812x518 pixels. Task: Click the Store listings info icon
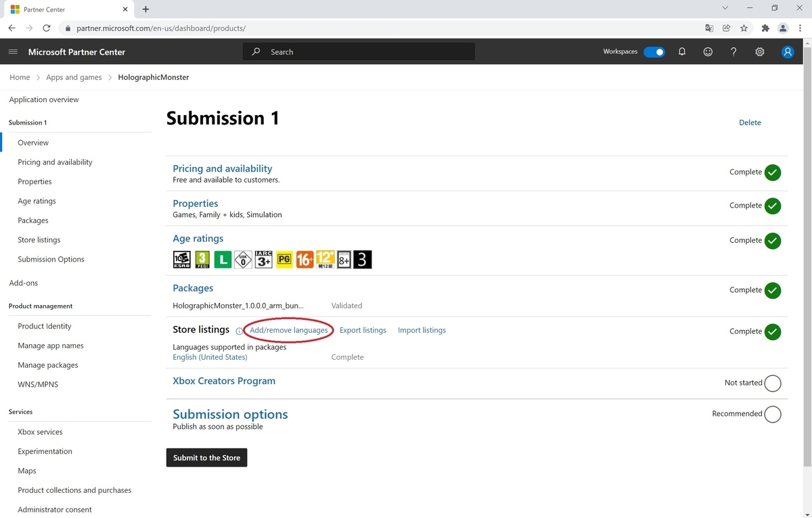point(239,331)
